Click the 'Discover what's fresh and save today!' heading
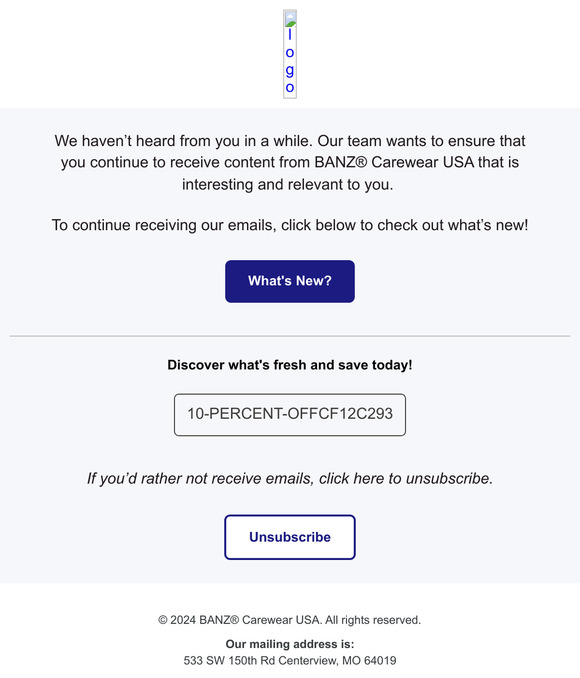The width and height of the screenshot is (580, 678). (290, 365)
